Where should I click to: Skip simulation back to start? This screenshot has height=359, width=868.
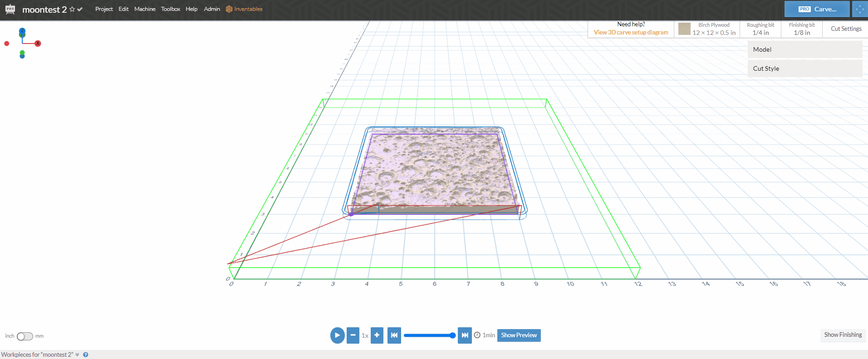(x=394, y=335)
